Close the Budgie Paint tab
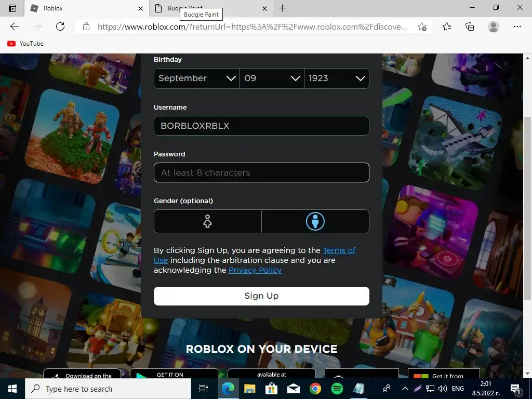 (265, 8)
